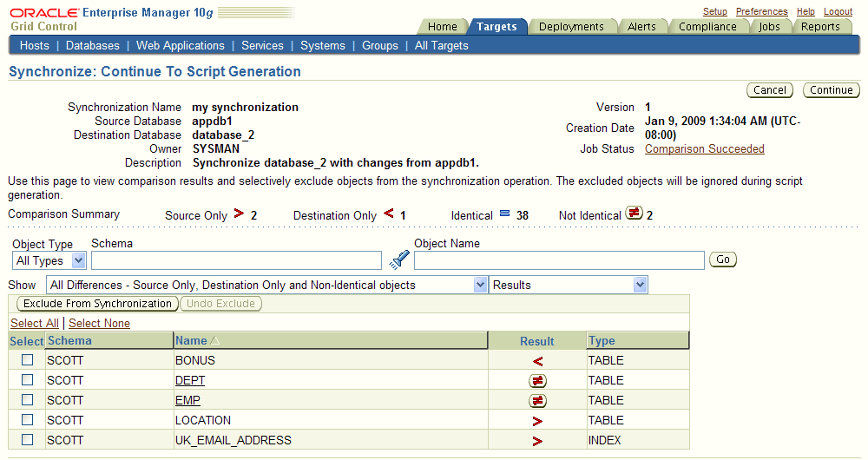Click the Cancel button

pyautogui.click(x=769, y=90)
